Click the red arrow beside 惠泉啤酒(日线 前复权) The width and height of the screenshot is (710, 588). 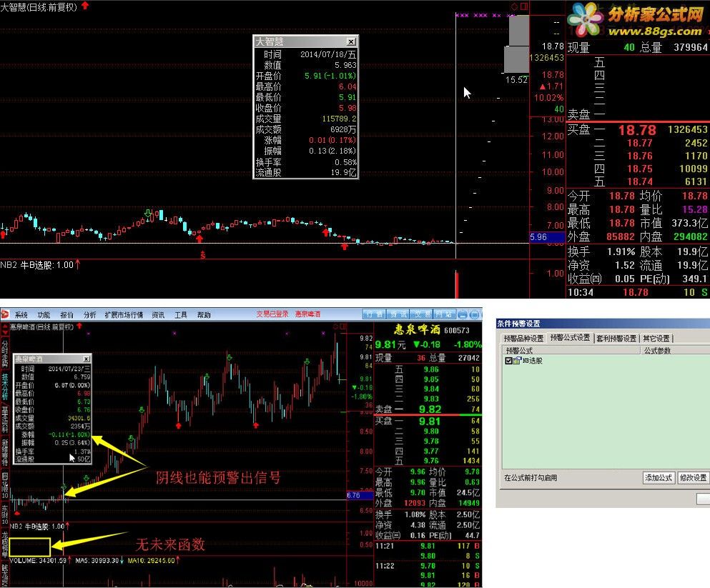(x=79, y=326)
